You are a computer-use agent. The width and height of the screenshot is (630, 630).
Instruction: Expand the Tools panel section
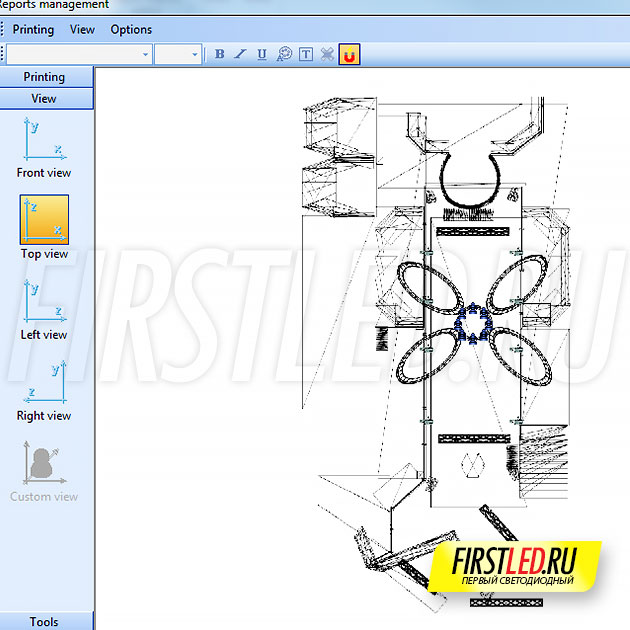(x=45, y=621)
